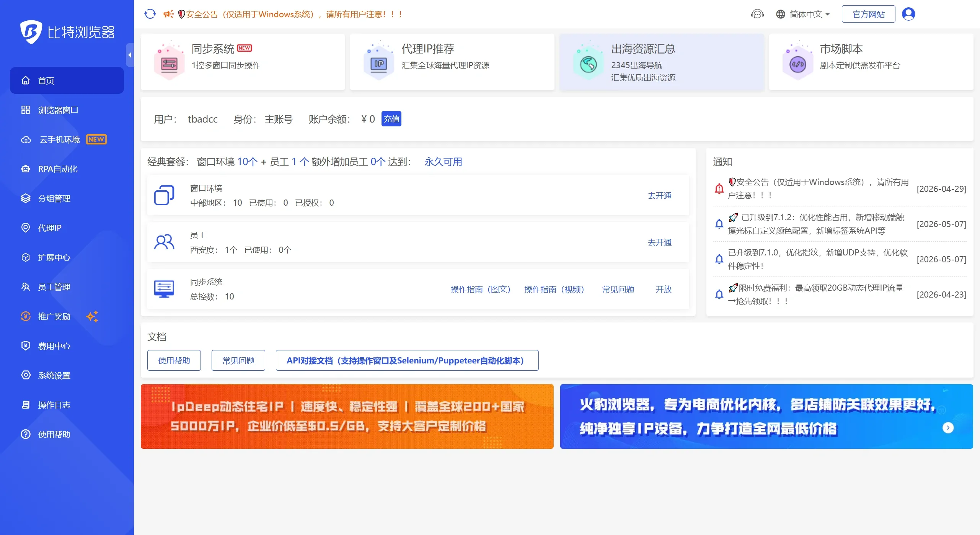This screenshot has width=980, height=535.
Task: Open 浏览器窗口 in the sidebar
Action: tap(67, 110)
